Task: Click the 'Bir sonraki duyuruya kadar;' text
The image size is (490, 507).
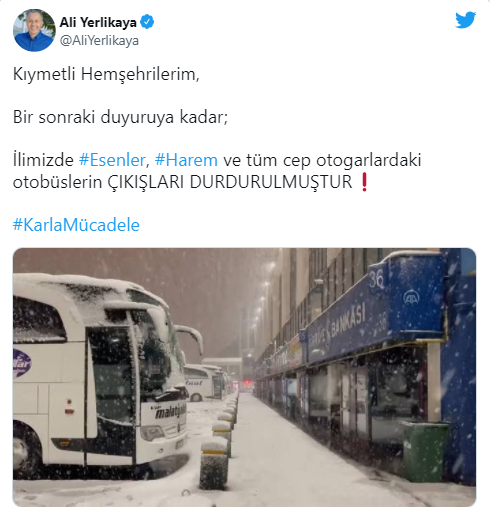Action: point(120,117)
